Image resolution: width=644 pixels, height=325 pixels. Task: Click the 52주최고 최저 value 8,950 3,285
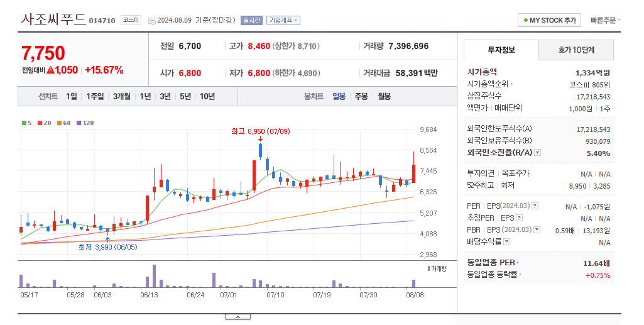[x=589, y=186]
